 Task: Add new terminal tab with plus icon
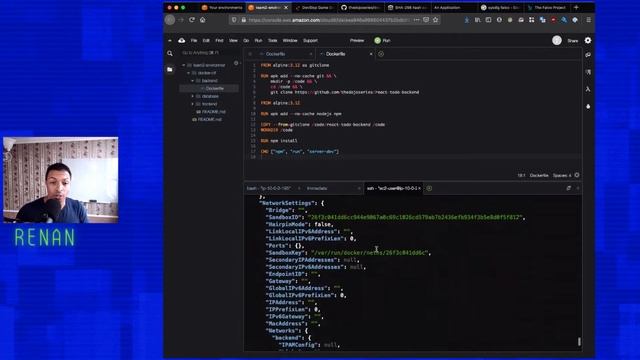[429, 188]
